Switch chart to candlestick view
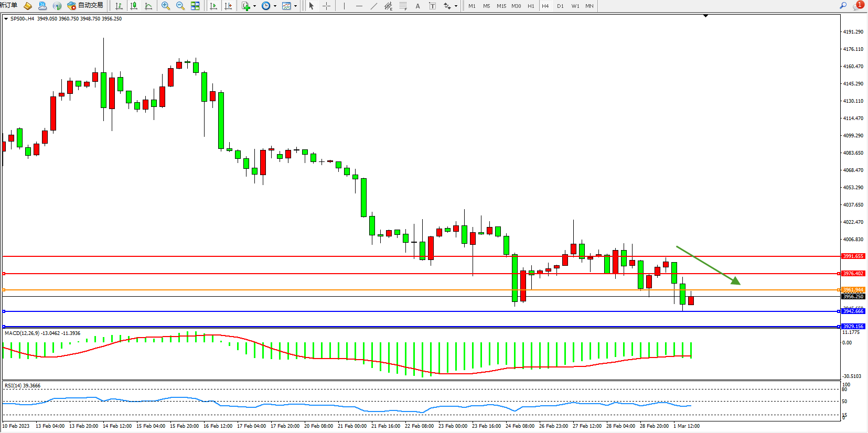This screenshot has width=868, height=433. click(134, 6)
